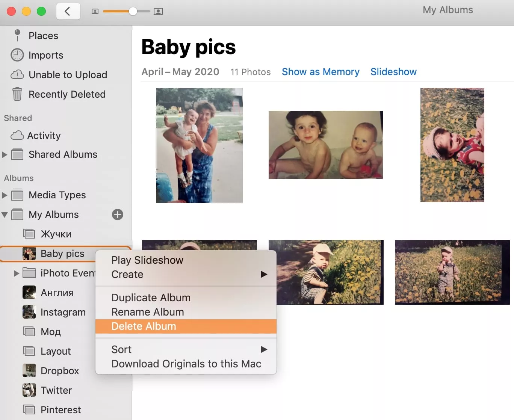Click the Dropbox album thumbnail icon

point(29,370)
